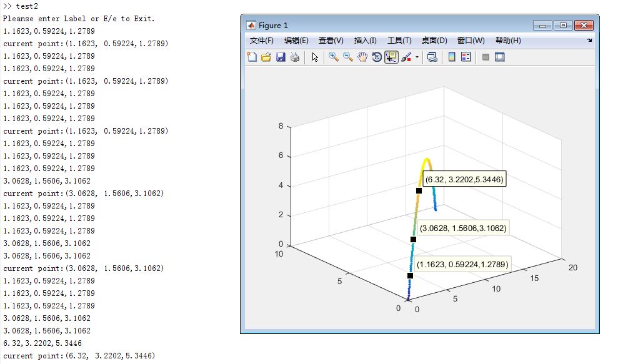Print the figure
The height and width of the screenshot is (364, 623).
tap(295, 56)
